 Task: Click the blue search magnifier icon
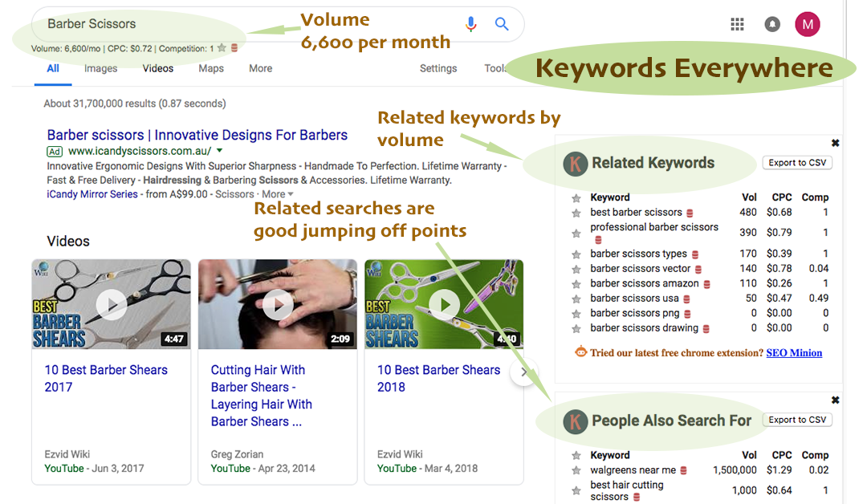point(502,24)
